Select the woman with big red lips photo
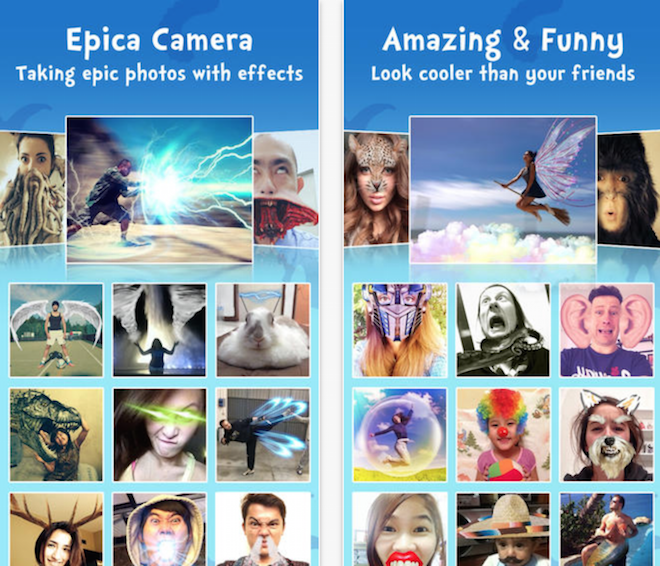660x566 pixels. tap(400, 529)
